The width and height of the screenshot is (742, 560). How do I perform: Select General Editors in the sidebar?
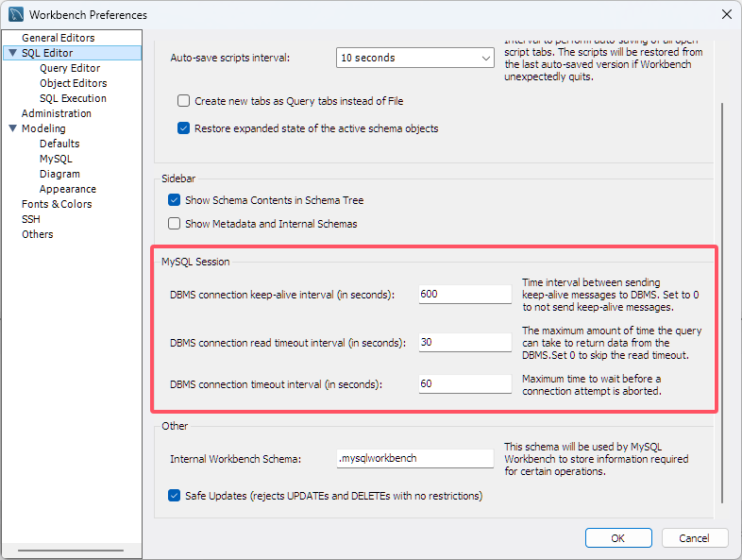click(x=58, y=38)
